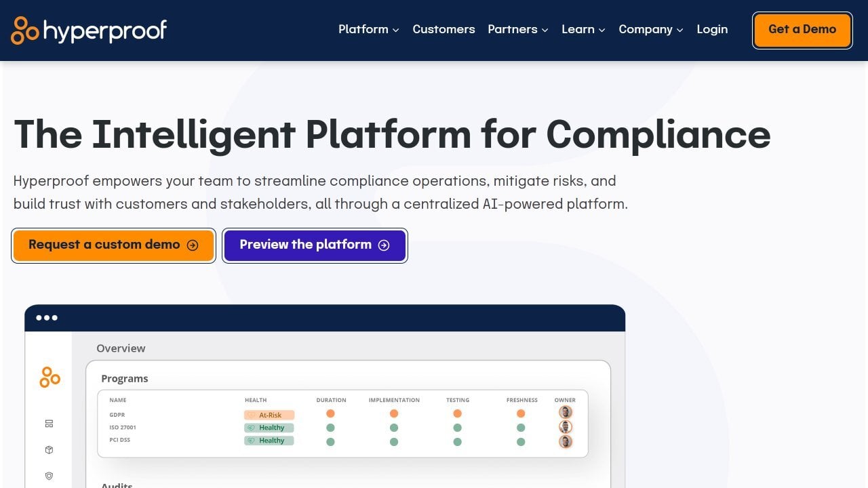Click the Login link
Viewport: 868px width, 488px height.
(x=712, y=29)
